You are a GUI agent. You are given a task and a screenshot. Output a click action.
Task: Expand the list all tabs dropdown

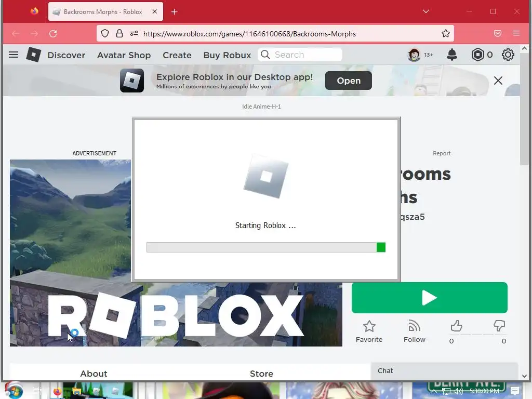(x=426, y=11)
